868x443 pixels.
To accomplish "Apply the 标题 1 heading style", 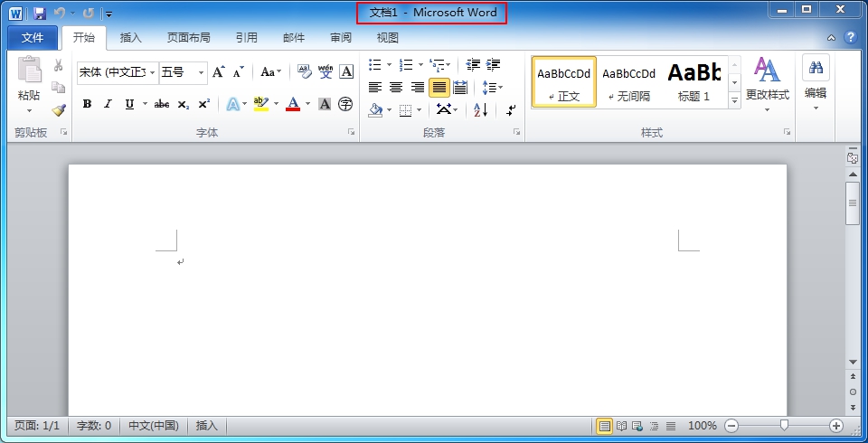I will 694,81.
